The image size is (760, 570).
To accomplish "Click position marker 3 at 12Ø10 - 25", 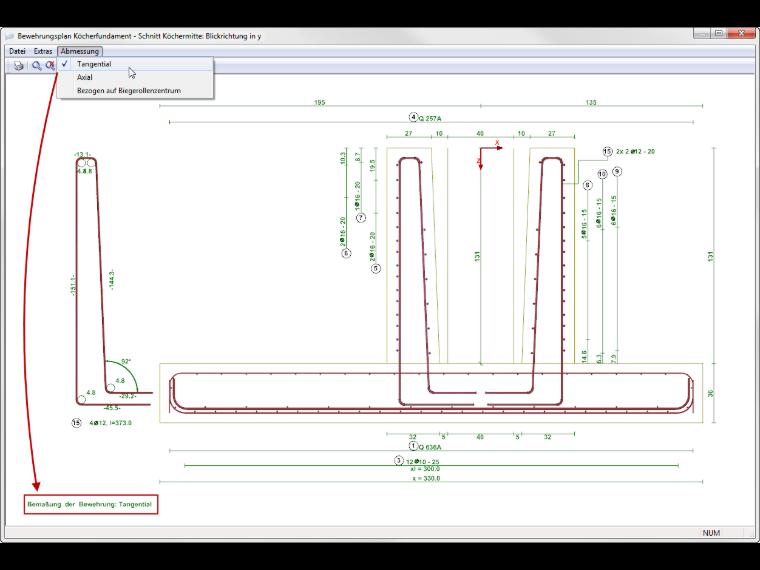I will point(398,460).
